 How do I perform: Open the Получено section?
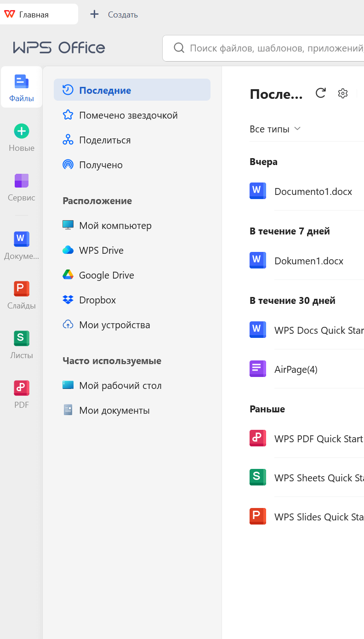click(132, 165)
